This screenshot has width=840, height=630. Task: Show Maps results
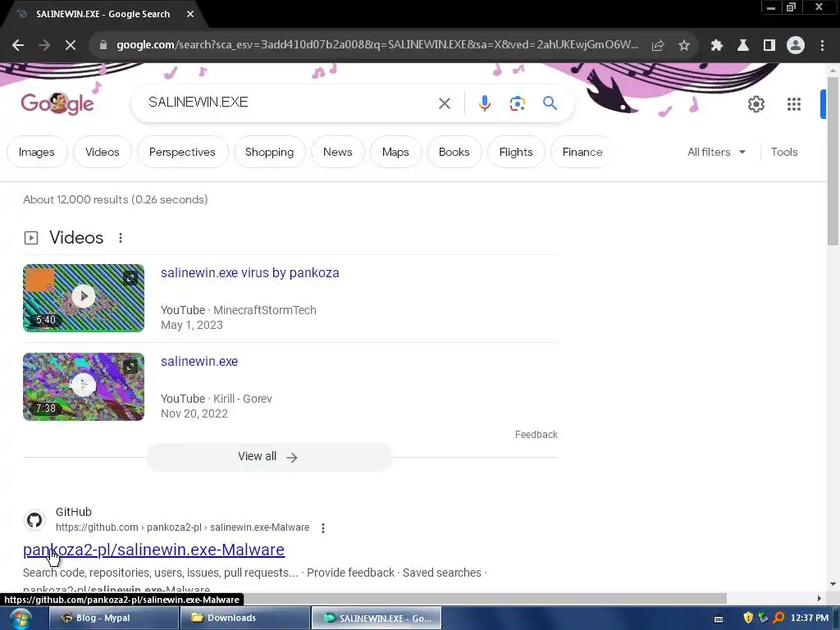point(395,152)
